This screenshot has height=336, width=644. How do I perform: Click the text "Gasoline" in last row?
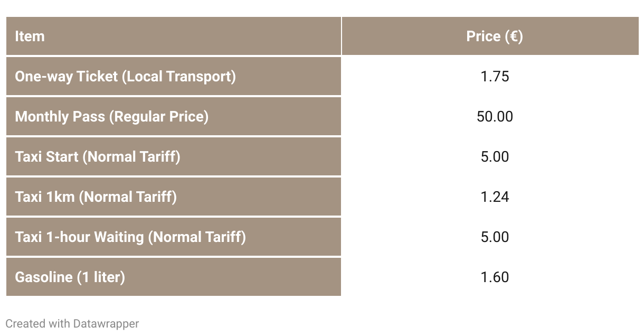point(44,277)
